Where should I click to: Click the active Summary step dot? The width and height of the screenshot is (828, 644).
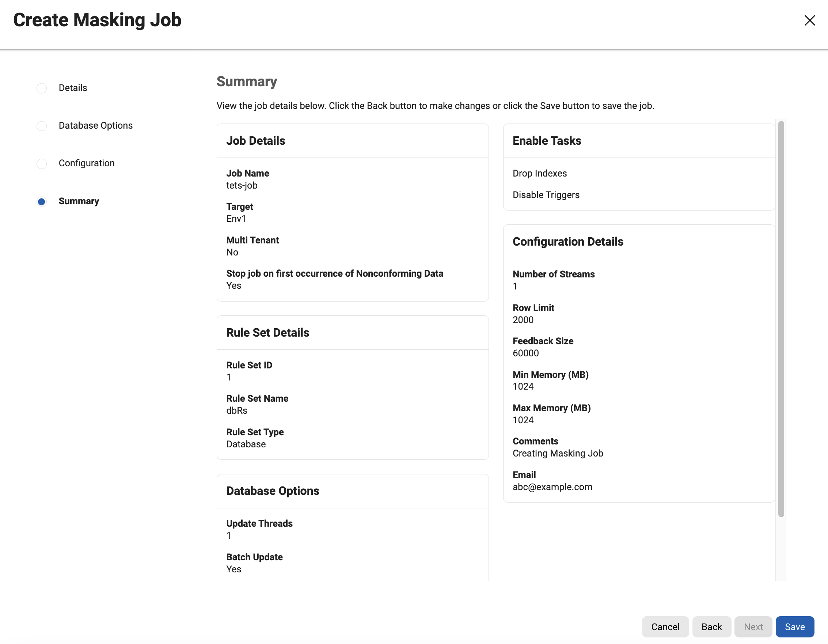(42, 201)
